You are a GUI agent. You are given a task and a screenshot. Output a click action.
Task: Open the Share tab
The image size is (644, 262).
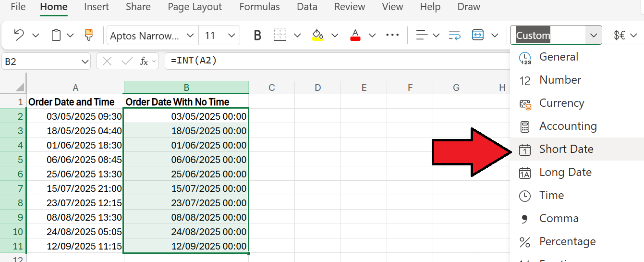[x=138, y=7]
